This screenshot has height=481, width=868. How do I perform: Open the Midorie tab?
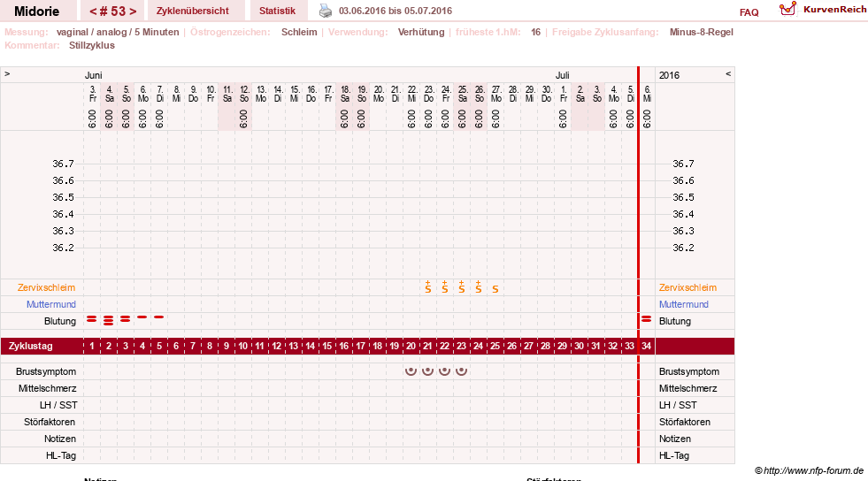click(x=37, y=11)
